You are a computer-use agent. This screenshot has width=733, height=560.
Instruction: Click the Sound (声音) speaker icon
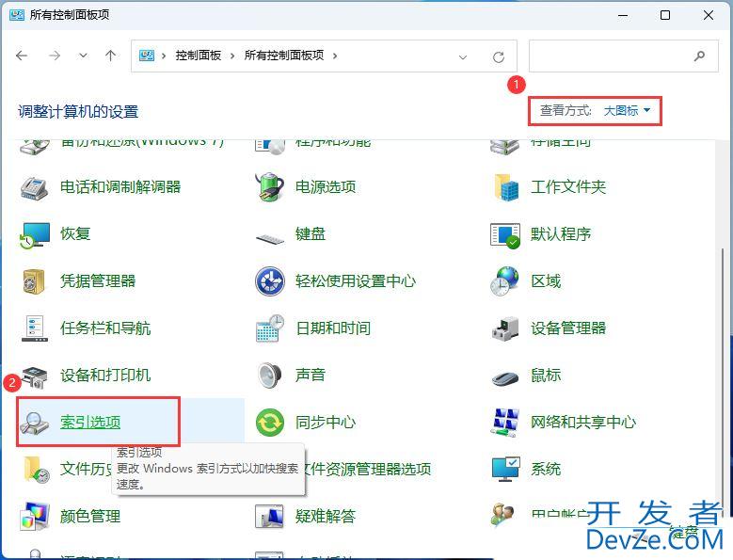point(270,376)
